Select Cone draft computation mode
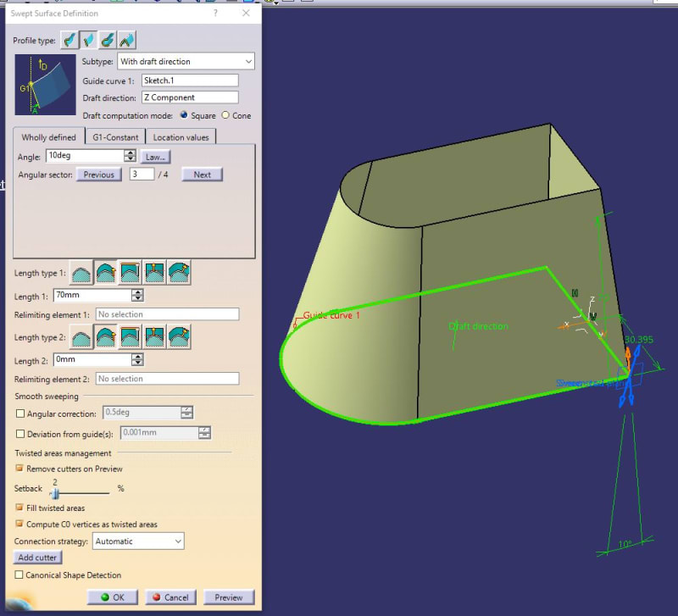Image resolution: width=678 pixels, height=616 pixels. tap(225, 115)
